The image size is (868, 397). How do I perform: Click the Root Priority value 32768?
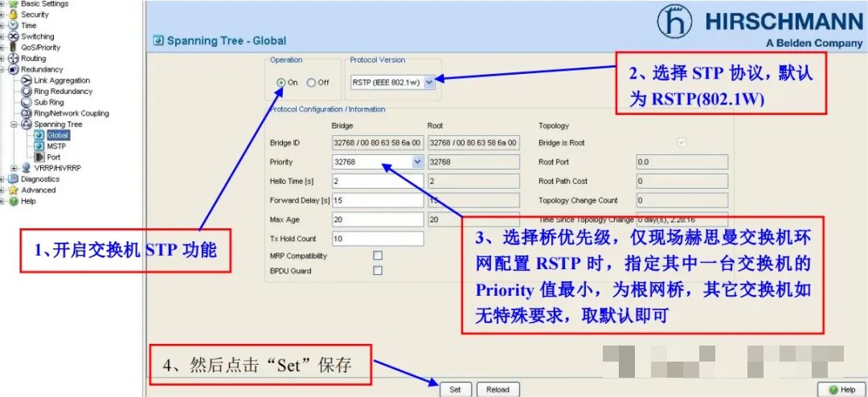coord(474,162)
